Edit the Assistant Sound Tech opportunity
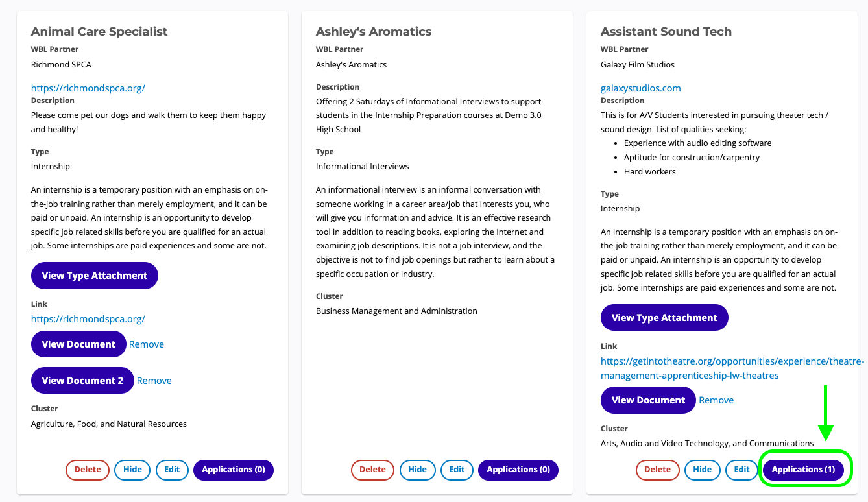Screen dimensions: 868x502 pos(741,470)
